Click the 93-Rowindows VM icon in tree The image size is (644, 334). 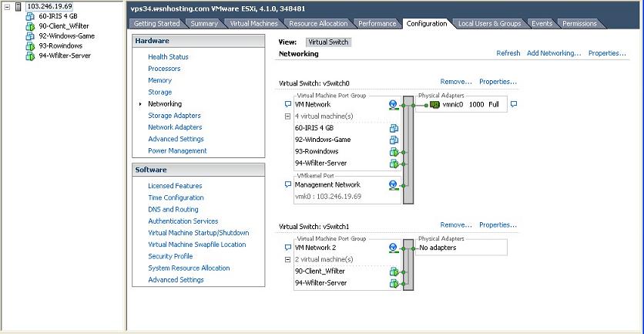coord(30,46)
